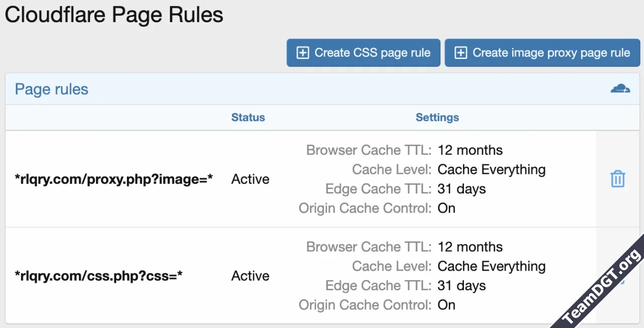Viewport: 644px width, 328px height.
Task: Open the trash icon beside the first rule
Action: (x=618, y=178)
